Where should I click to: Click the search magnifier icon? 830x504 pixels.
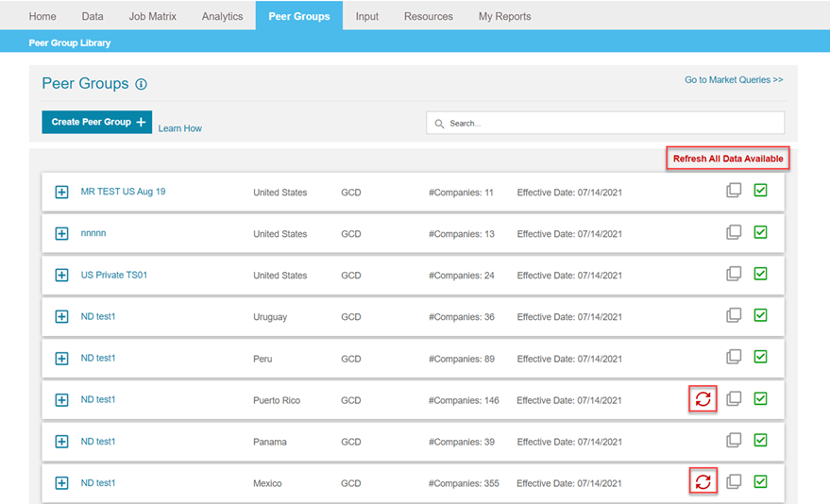[x=439, y=124]
